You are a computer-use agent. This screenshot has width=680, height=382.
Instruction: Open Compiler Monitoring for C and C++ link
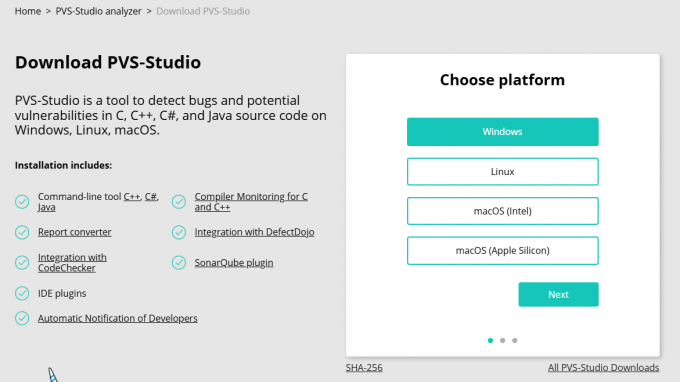tap(251, 202)
